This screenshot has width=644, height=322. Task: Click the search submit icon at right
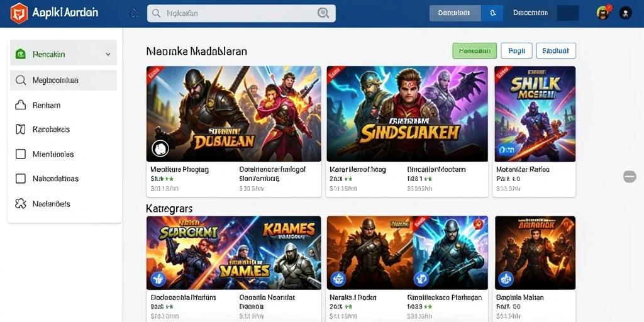323,14
